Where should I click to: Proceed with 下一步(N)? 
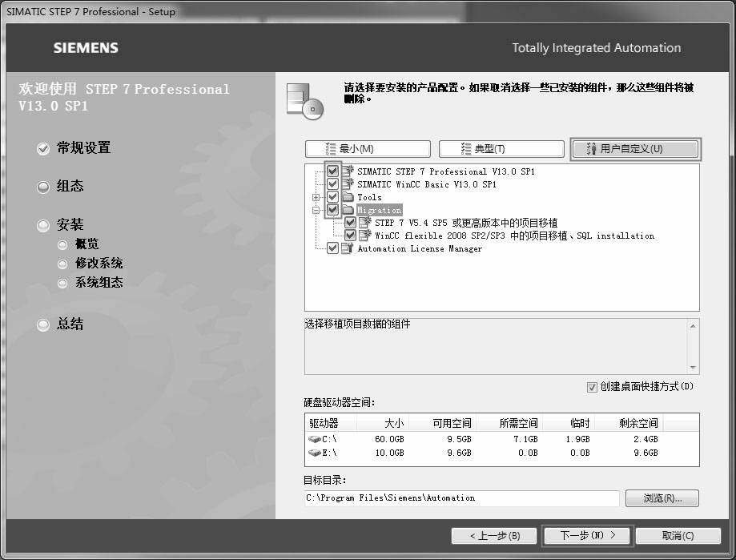pyautogui.click(x=588, y=536)
